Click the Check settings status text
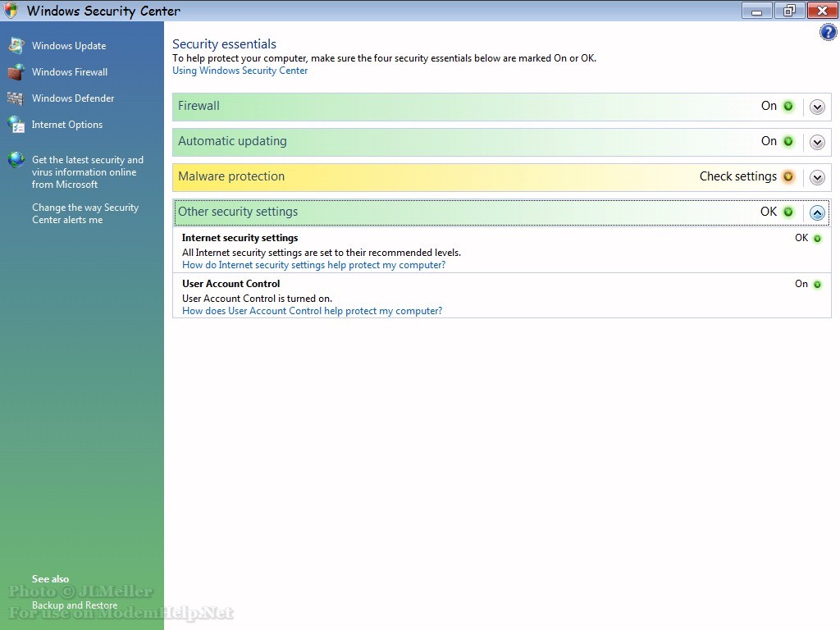Screen dimensions: 840x630 (738, 176)
